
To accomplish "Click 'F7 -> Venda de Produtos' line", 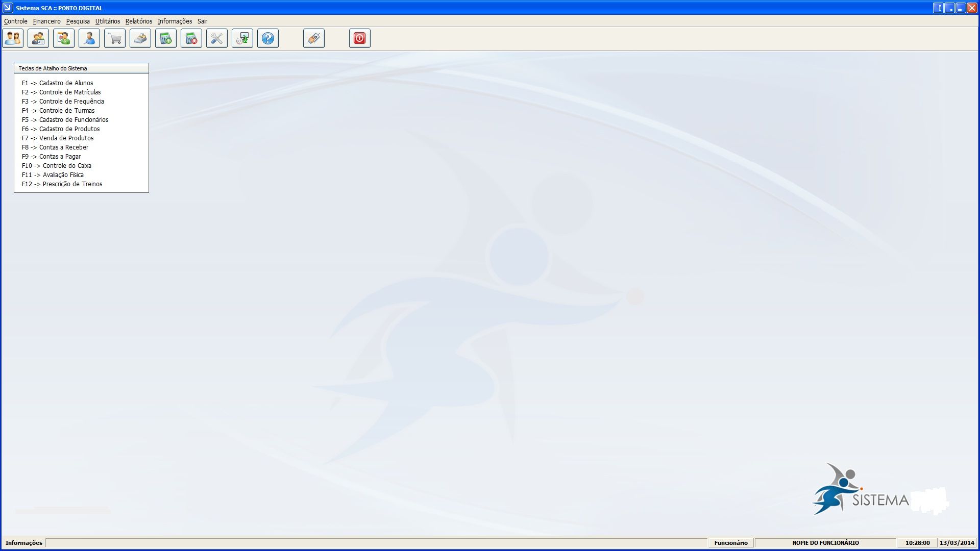I will coord(58,138).
